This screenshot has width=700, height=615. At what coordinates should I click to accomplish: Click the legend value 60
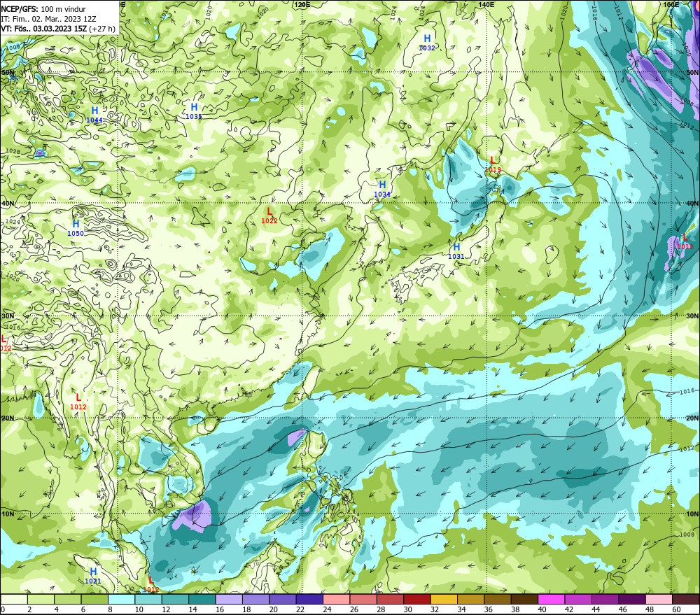(676, 609)
